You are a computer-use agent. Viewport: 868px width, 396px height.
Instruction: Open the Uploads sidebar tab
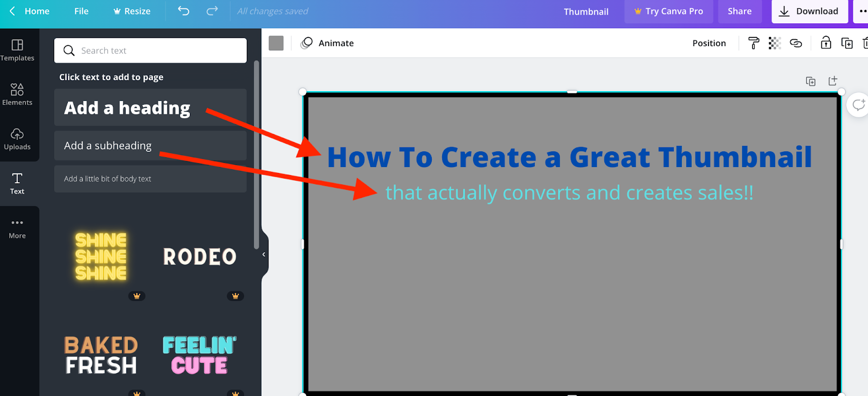tap(17, 139)
